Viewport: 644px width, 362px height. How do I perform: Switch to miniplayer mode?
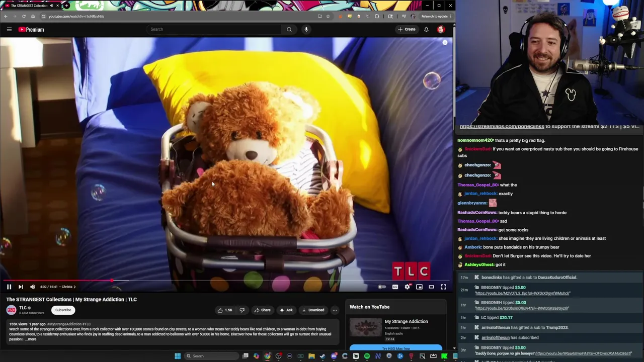419,287
